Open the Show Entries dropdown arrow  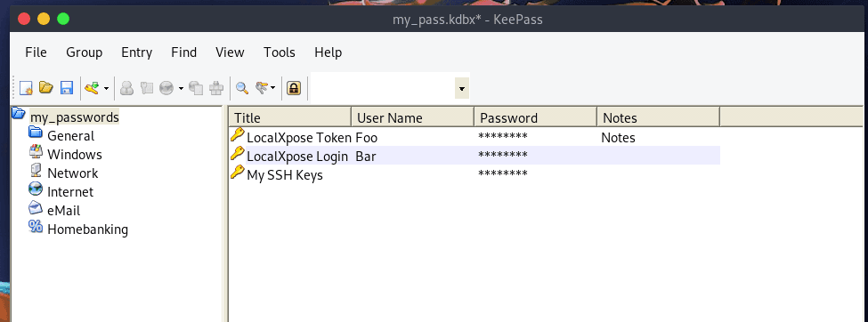273,88
